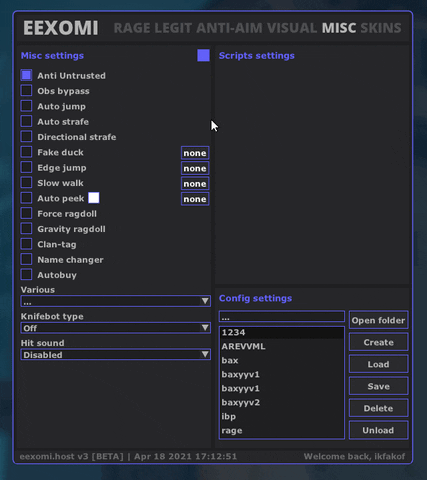Switch to the RAGE tab
The width and height of the screenshot is (427, 480).
pos(132,28)
